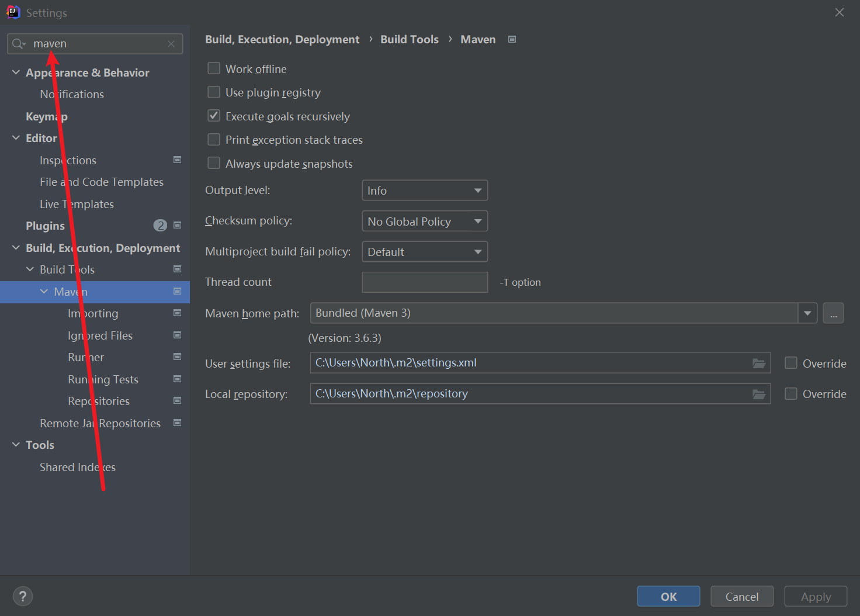The image size is (860, 616).
Task: Click the project-level icon next to Ignored Files
Action: tap(178, 335)
